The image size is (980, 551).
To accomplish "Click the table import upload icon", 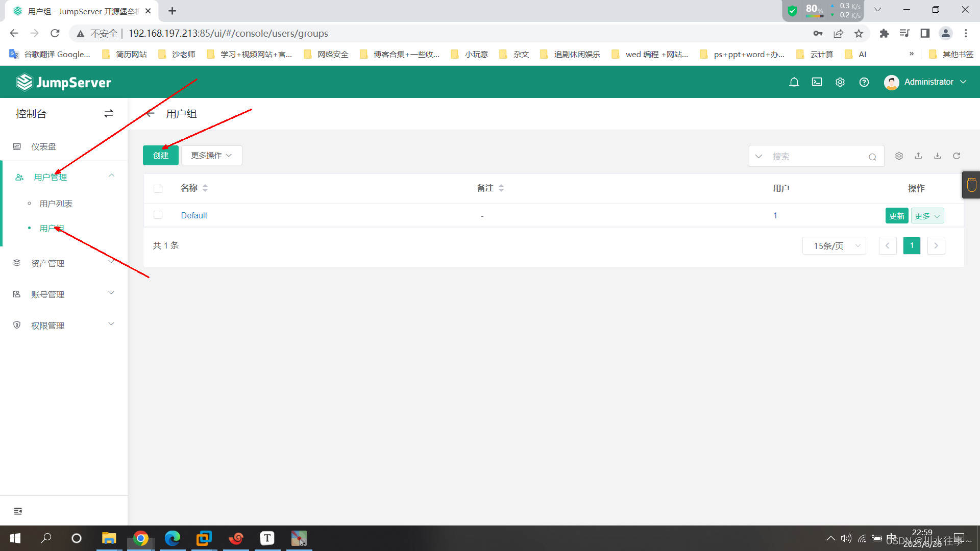I will [x=918, y=156].
